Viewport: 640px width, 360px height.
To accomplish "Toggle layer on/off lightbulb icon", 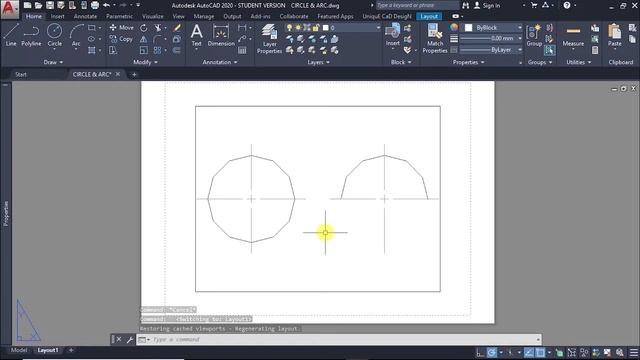I will click(289, 28).
